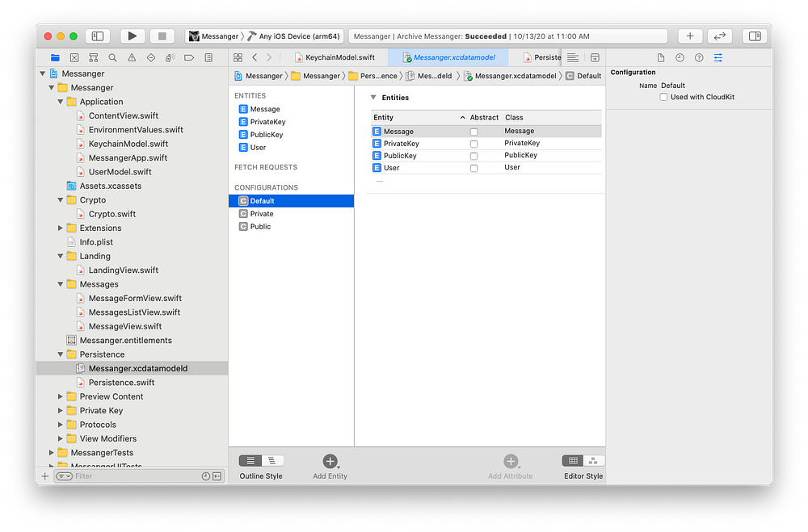Select table Editor Style
The width and height of the screenshot is (808, 532).
[573, 460]
